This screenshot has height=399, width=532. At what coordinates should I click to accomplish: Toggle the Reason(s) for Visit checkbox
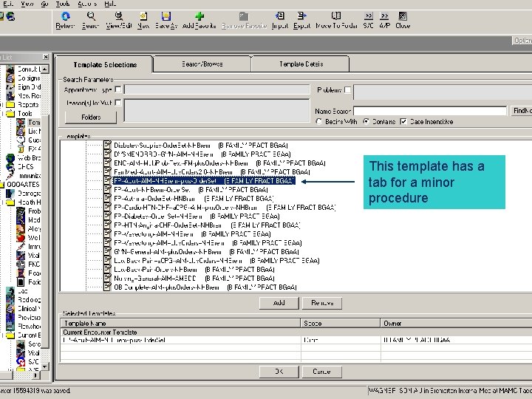coord(118,102)
